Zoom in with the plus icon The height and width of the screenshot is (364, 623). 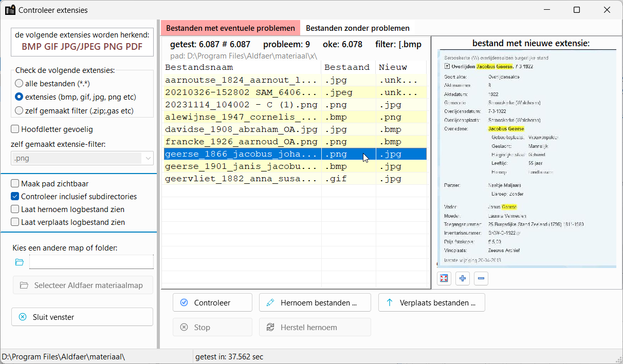click(x=463, y=278)
